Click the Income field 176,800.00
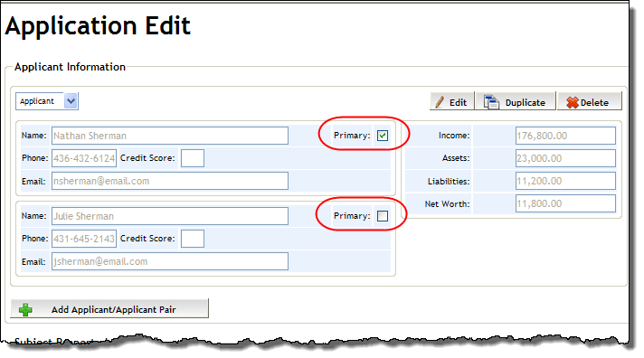The width and height of the screenshot is (644, 358). pos(565,136)
